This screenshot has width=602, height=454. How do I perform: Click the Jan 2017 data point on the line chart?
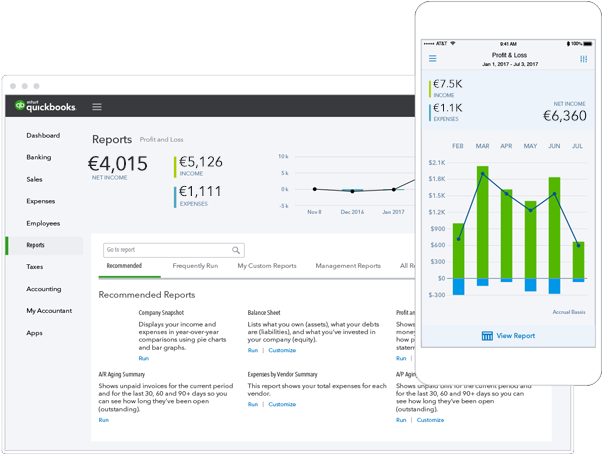click(394, 189)
